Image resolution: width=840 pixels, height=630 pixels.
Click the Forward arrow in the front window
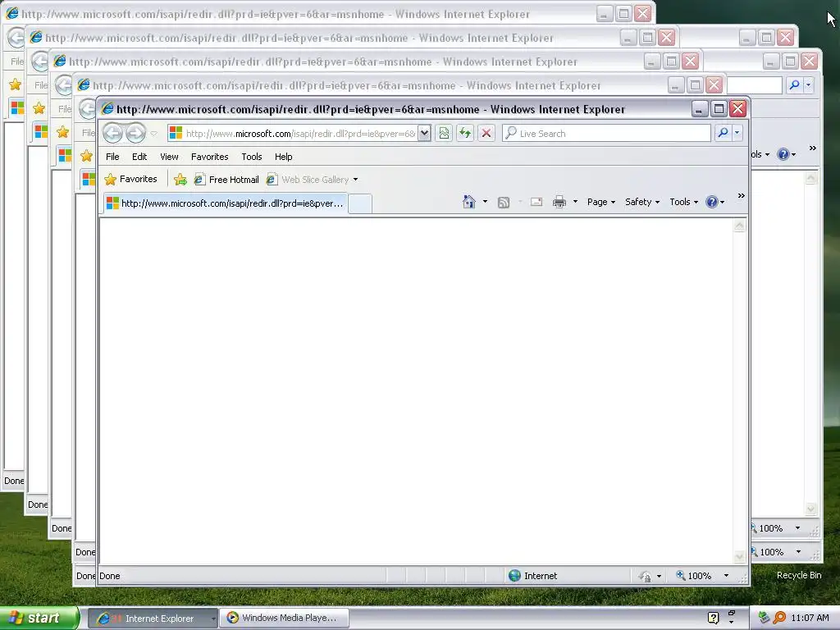(x=135, y=133)
